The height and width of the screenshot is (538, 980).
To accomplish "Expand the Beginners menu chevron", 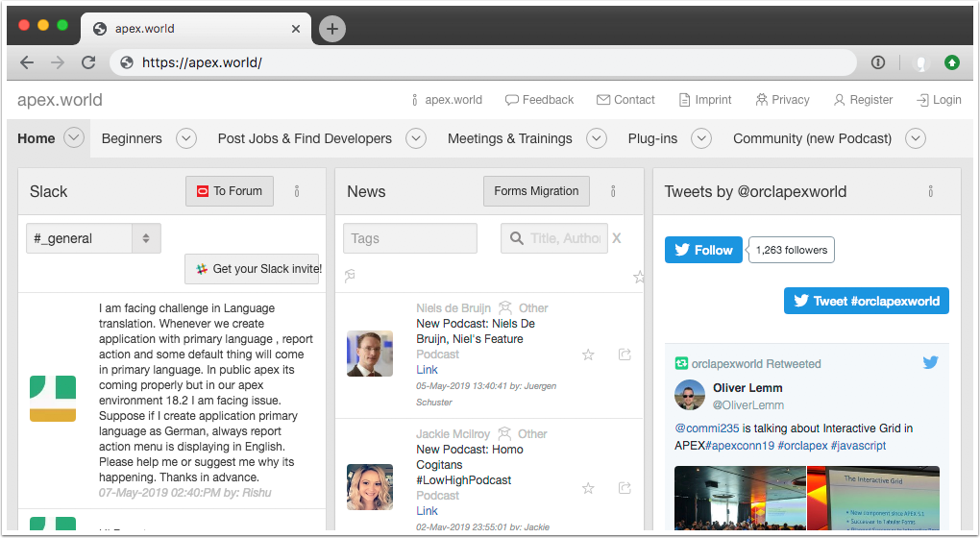I will [x=186, y=138].
